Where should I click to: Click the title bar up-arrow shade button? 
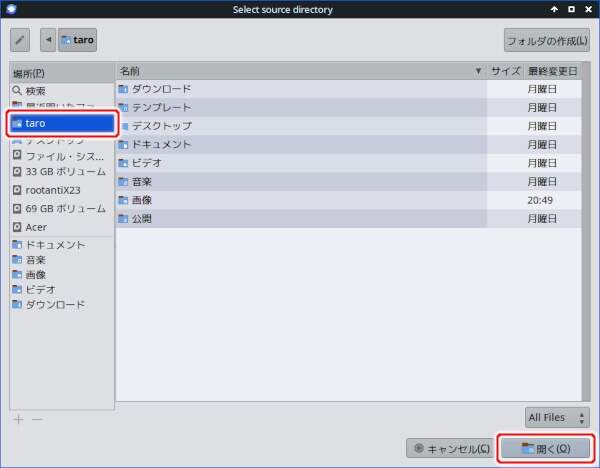click(x=554, y=9)
